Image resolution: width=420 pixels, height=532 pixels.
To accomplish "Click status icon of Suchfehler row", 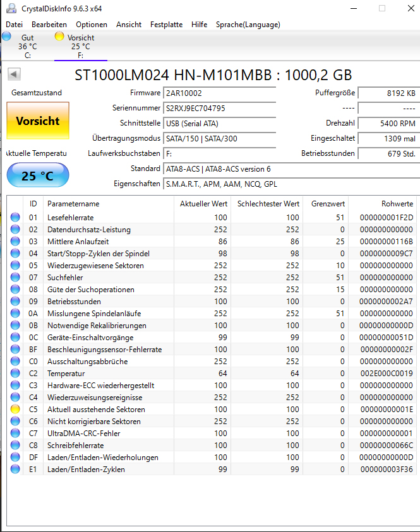I will 15,277.
